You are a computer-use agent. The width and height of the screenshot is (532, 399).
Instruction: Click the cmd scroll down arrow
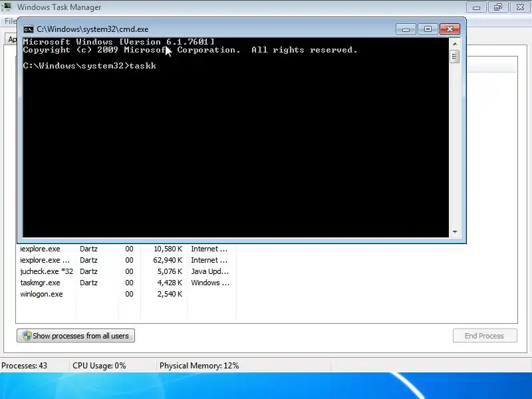455,231
